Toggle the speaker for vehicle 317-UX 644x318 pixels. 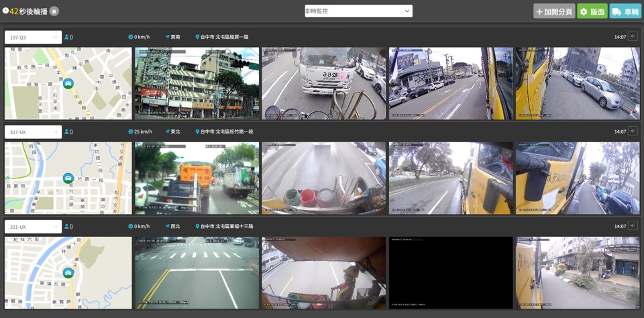point(633,131)
